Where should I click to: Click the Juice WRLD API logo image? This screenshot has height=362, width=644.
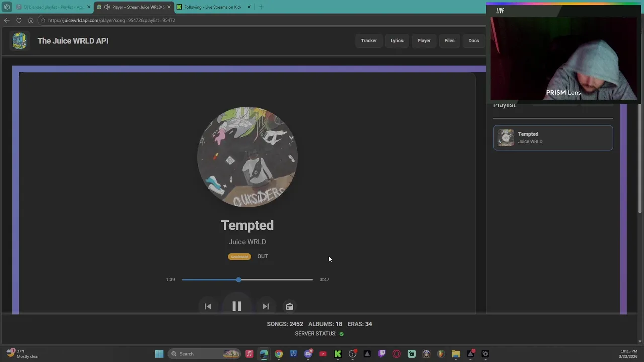point(19,41)
